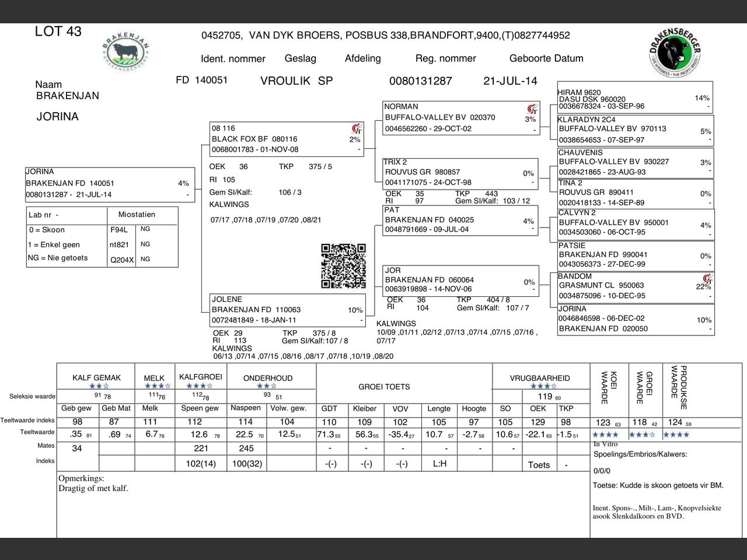Click the GT icon in BANDOM box

pos(707,279)
